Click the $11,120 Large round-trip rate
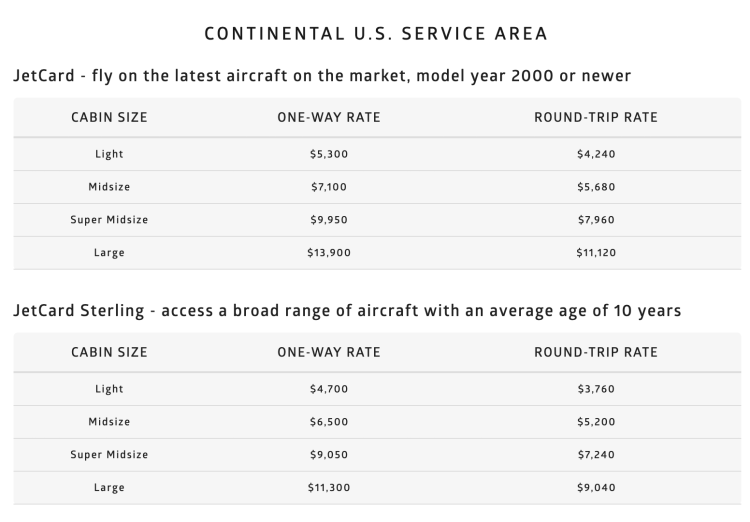 pyautogui.click(x=596, y=253)
